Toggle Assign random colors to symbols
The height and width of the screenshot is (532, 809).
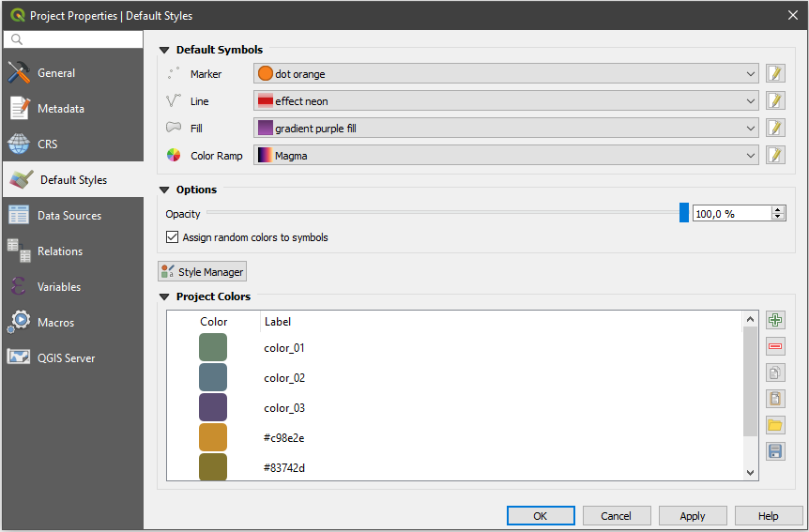click(x=172, y=238)
